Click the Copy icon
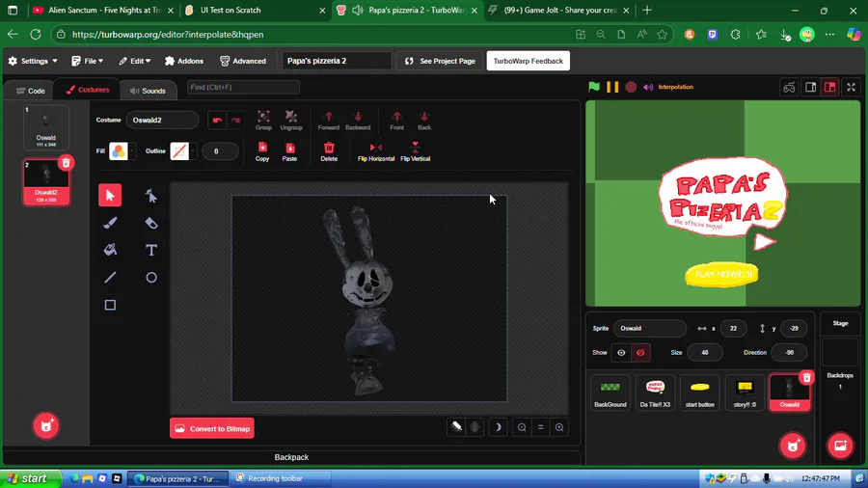 (262, 151)
